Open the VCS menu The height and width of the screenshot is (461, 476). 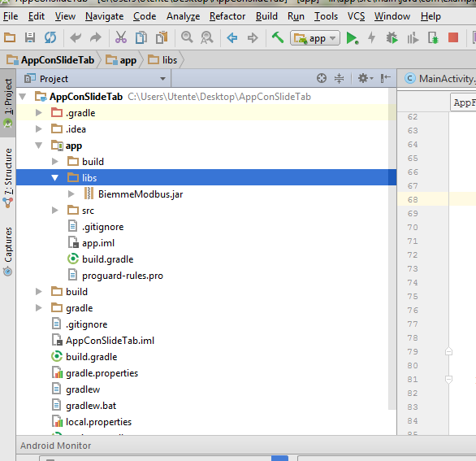[356, 16]
